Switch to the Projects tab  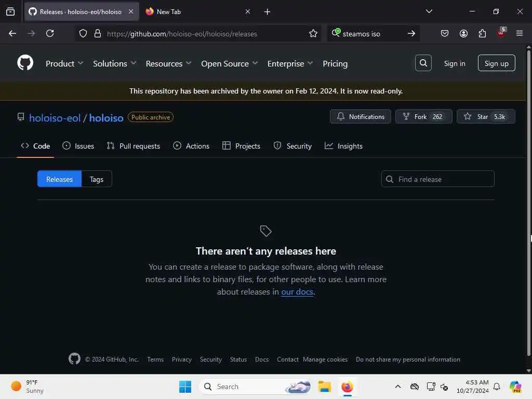241,146
